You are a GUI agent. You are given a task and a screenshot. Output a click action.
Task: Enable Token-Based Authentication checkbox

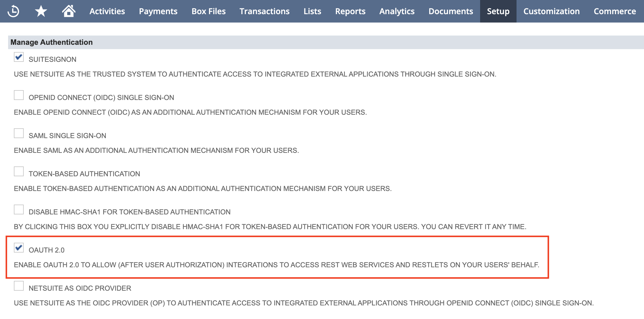pyautogui.click(x=19, y=171)
